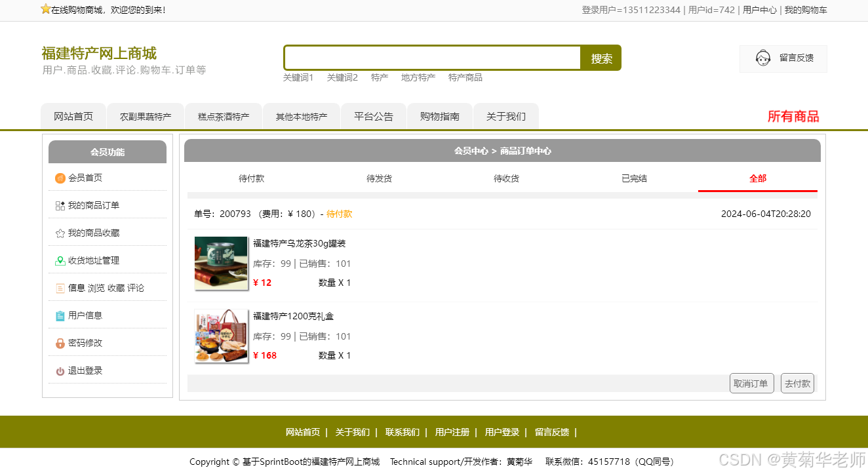Open 我的购物车 in top bar
Viewport: 868px width, 474px height.
(x=806, y=10)
